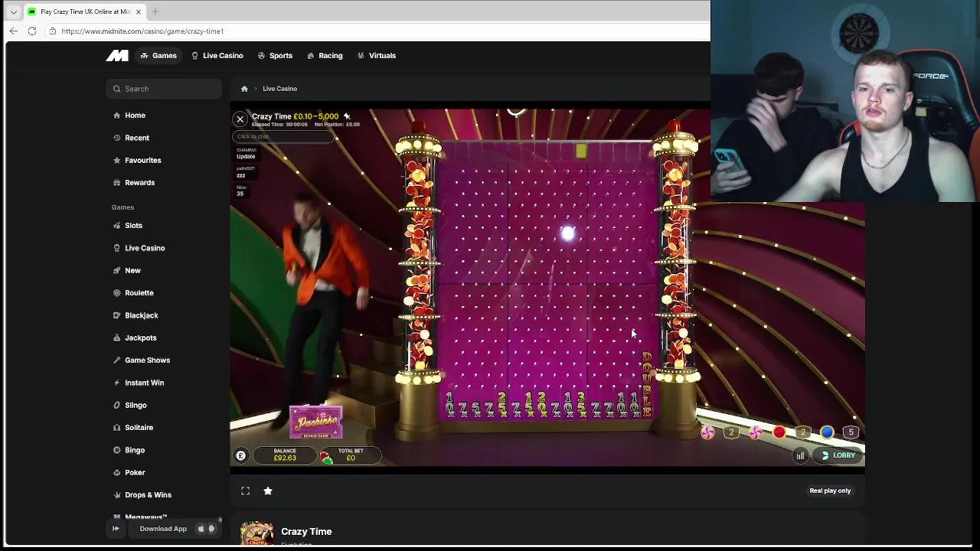Click the site info icon in address bar
The width and height of the screenshot is (980, 551).
click(x=52, y=31)
